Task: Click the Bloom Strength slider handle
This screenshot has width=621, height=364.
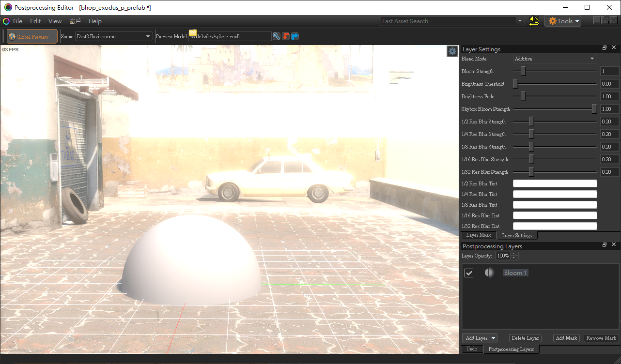Action: (x=523, y=71)
